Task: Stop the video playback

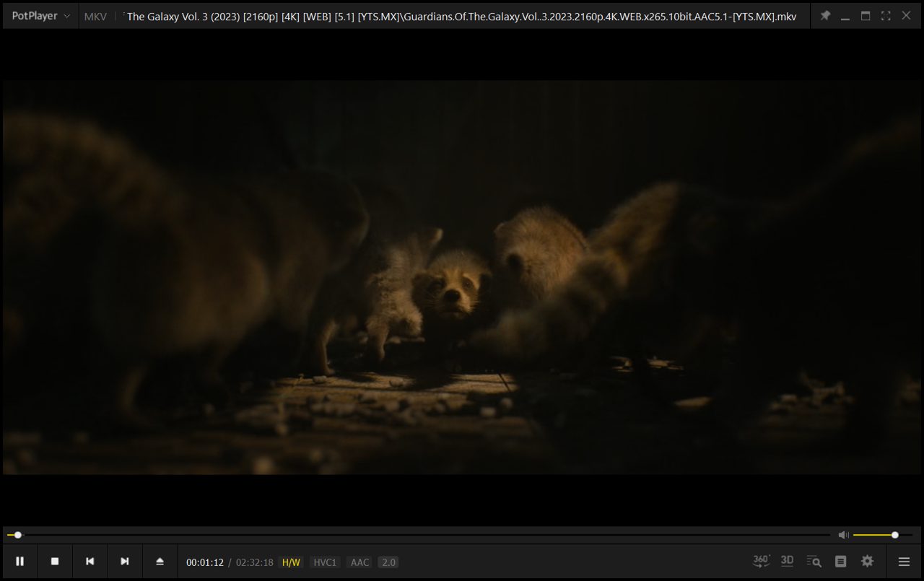Action: [55, 562]
